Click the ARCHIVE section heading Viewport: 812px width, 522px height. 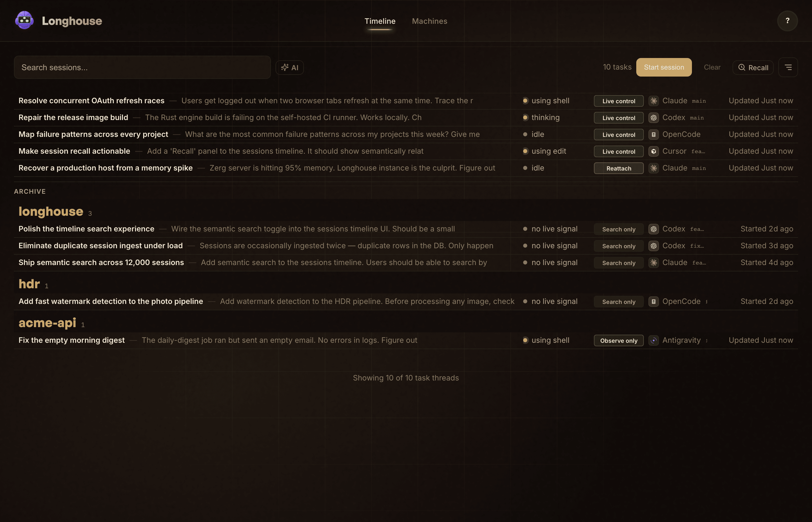click(x=30, y=191)
